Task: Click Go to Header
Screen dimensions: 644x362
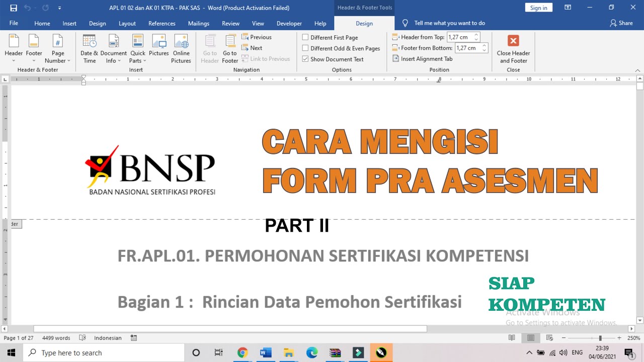Action: pyautogui.click(x=210, y=49)
